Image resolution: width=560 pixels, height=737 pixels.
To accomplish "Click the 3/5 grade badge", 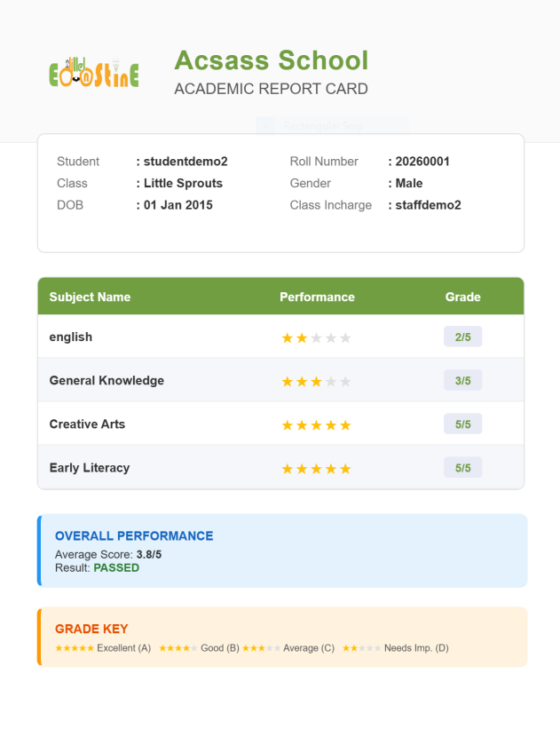I will click(462, 381).
